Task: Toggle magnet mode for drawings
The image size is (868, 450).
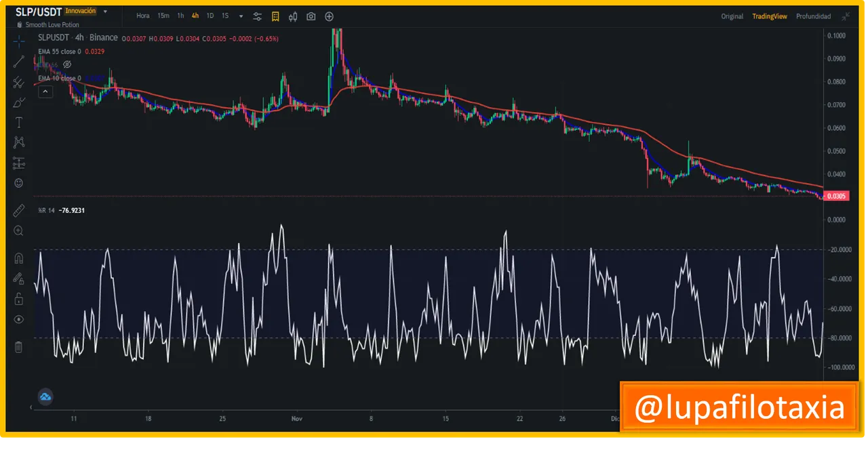Action: pos(19,258)
